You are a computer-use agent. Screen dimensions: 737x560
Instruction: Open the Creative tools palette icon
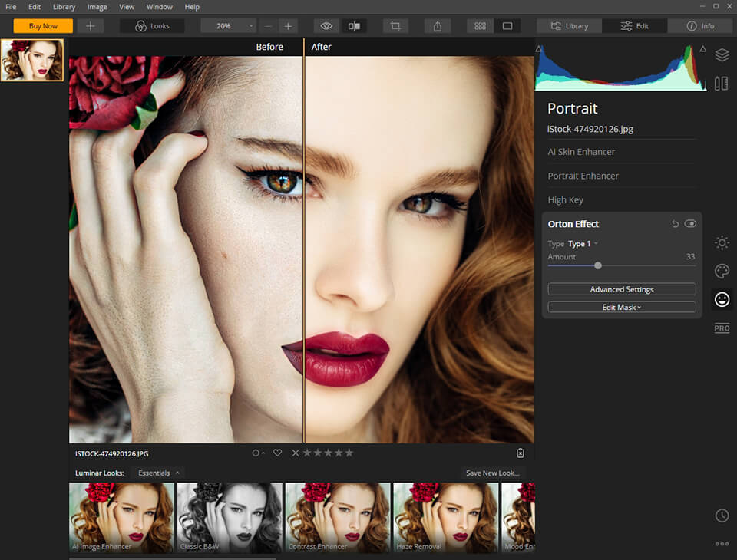pyautogui.click(x=721, y=271)
